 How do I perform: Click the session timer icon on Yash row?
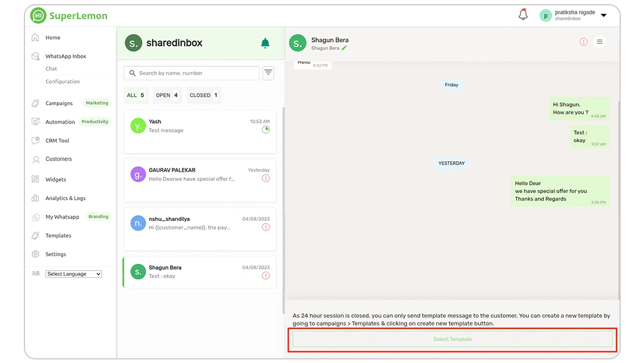click(266, 130)
